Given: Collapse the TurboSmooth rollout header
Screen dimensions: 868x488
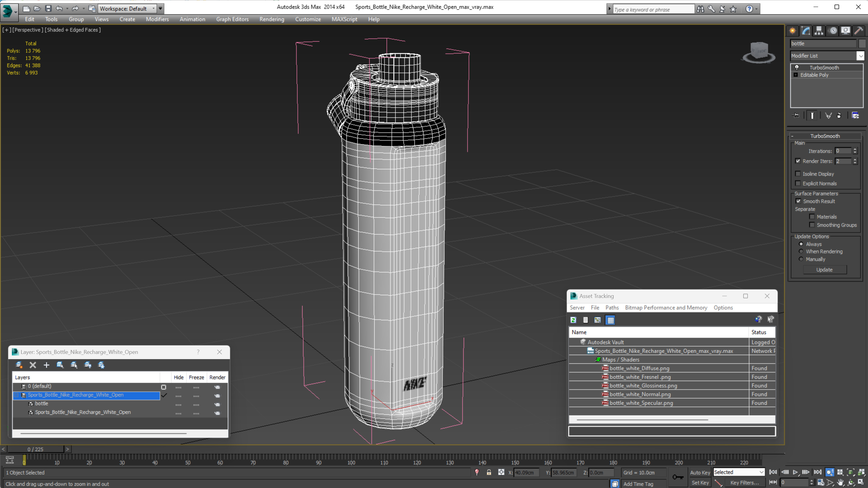Looking at the screenshot, I should (x=825, y=136).
